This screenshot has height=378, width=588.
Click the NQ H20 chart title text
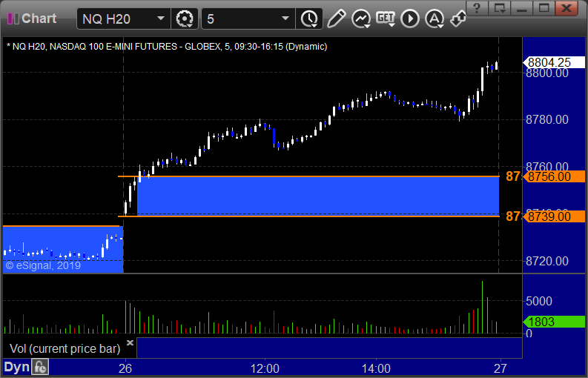[167, 47]
